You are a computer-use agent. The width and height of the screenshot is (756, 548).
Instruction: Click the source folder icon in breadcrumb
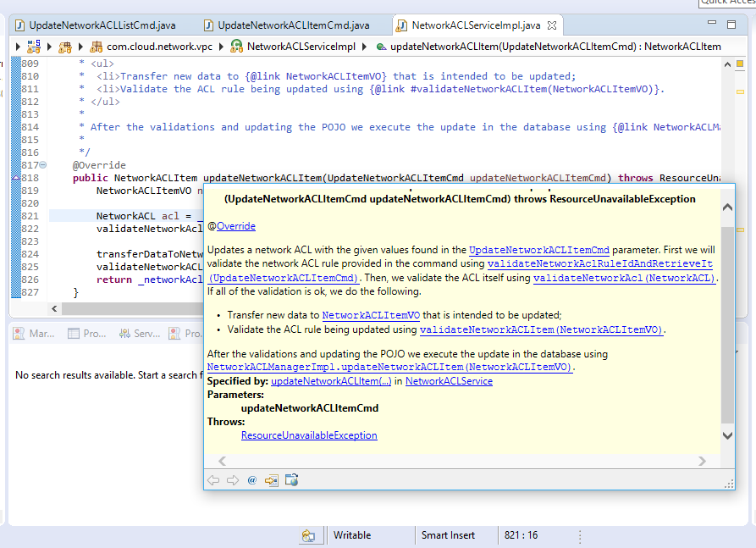[65, 47]
